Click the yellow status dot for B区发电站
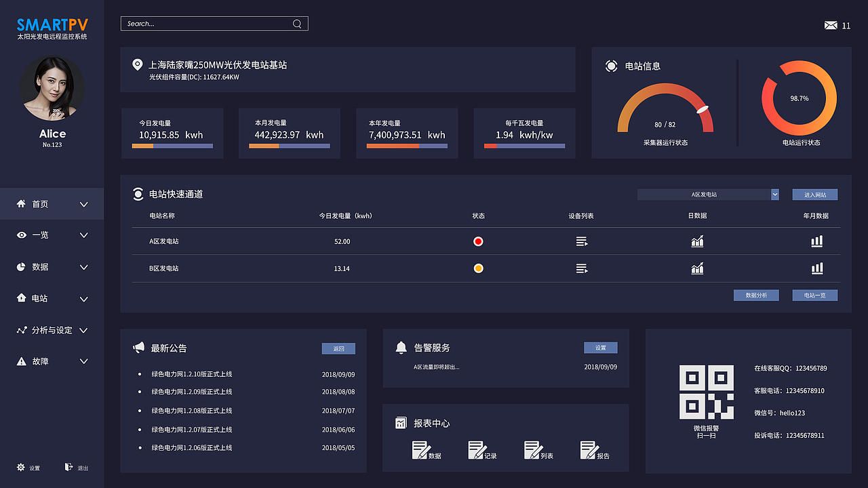The width and height of the screenshot is (868, 488). pyautogui.click(x=478, y=268)
